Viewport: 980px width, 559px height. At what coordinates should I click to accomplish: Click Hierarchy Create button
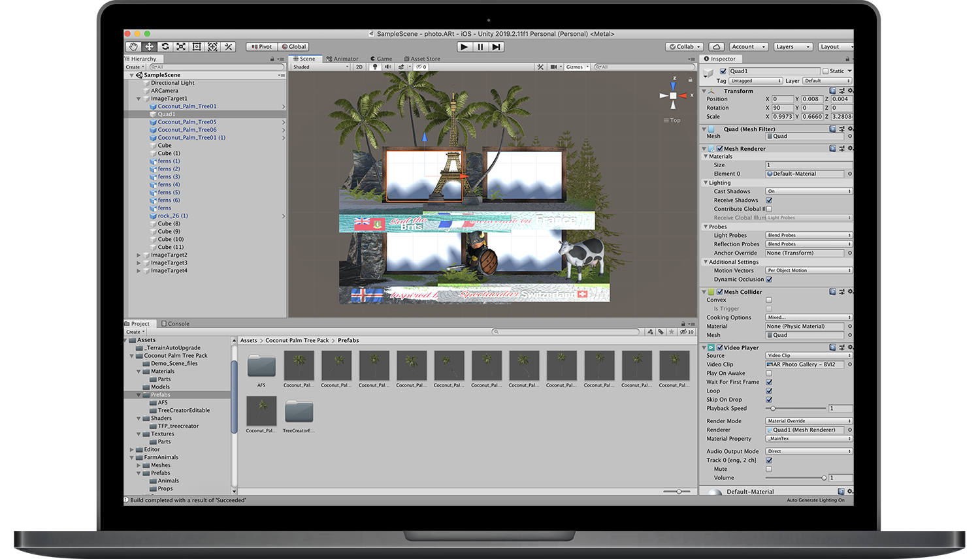pos(135,67)
